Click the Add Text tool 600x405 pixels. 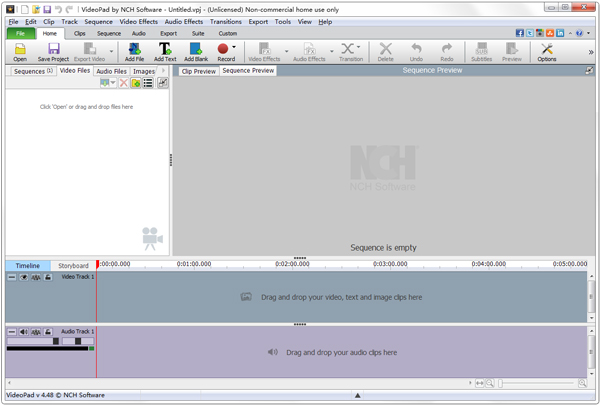pos(165,52)
